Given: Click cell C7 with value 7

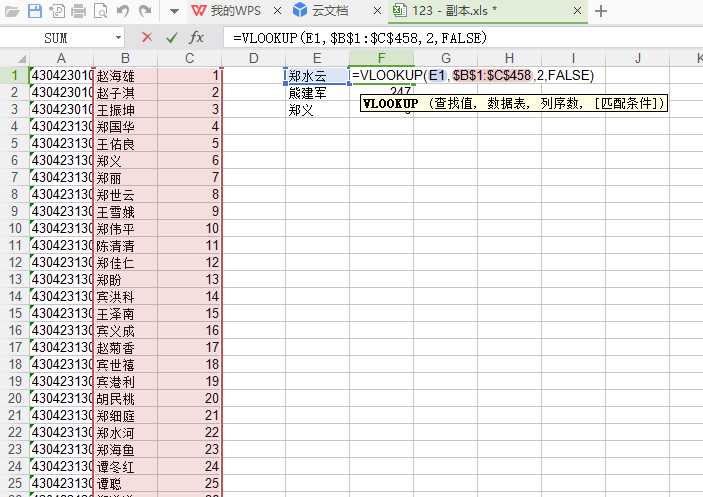Looking at the screenshot, I should (x=189, y=178).
